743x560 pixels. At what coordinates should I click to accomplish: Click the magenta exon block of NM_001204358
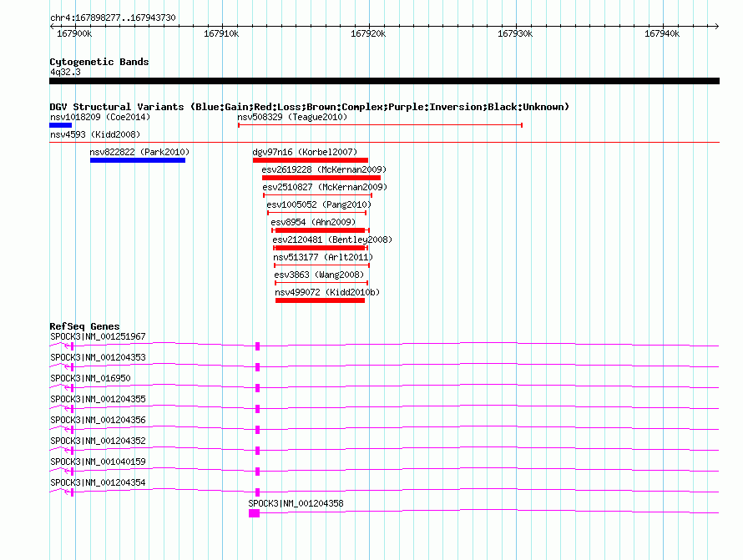coord(255,513)
